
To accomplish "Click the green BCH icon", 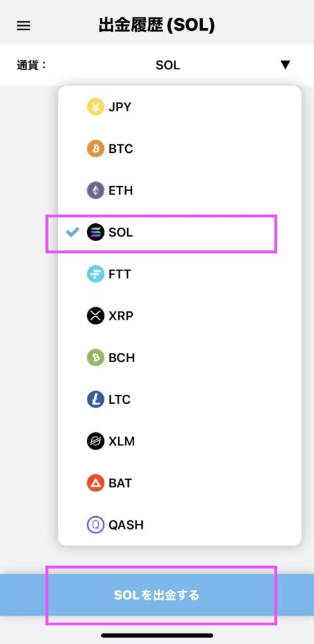I will tap(96, 358).
